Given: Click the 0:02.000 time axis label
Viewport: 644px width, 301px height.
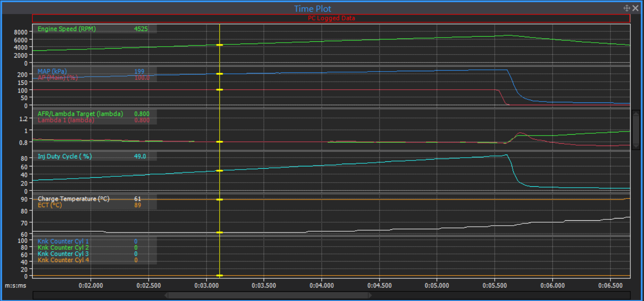Looking at the screenshot, I should tap(91, 286).
